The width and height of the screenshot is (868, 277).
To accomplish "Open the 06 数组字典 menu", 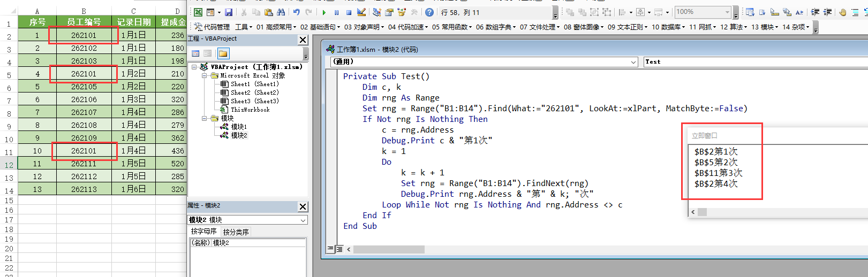I will coord(495,27).
